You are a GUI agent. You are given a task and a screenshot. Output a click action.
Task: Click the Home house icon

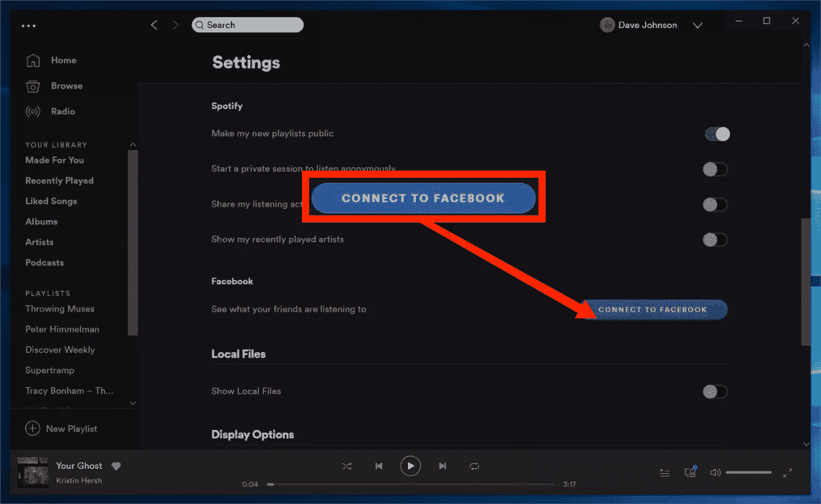[33, 60]
